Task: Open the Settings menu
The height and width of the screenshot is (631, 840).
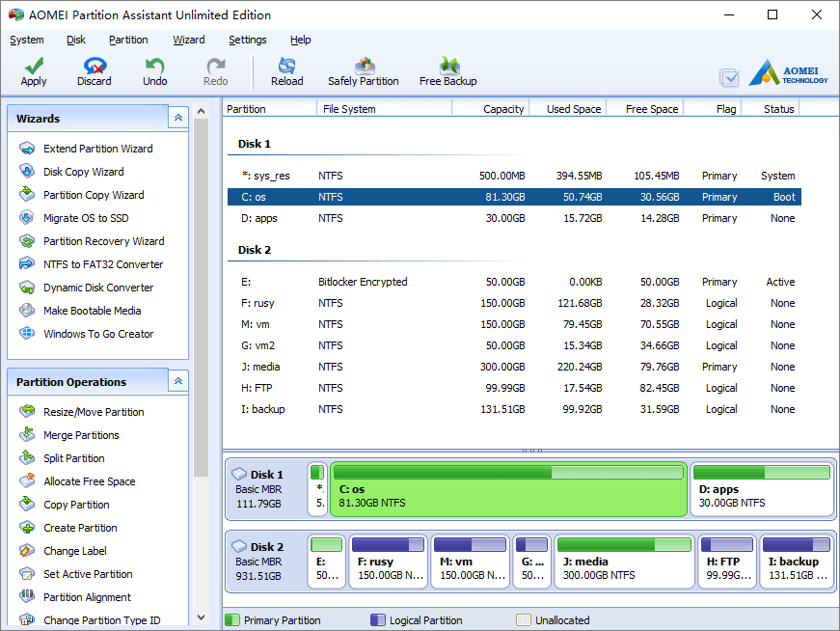Action: click(247, 40)
